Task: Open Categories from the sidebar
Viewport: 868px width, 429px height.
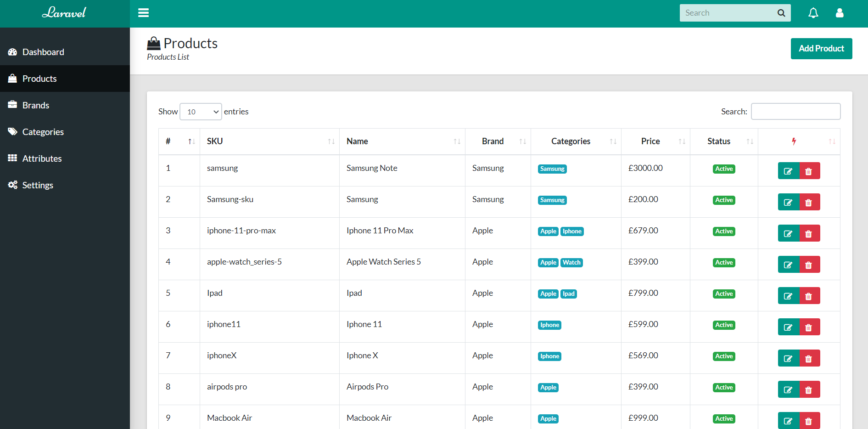Action: [43, 132]
